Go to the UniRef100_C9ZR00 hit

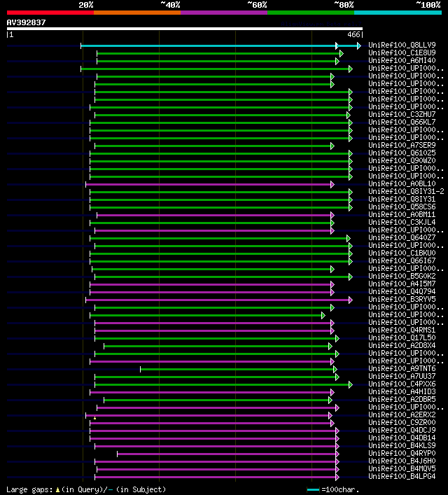click(402, 422)
